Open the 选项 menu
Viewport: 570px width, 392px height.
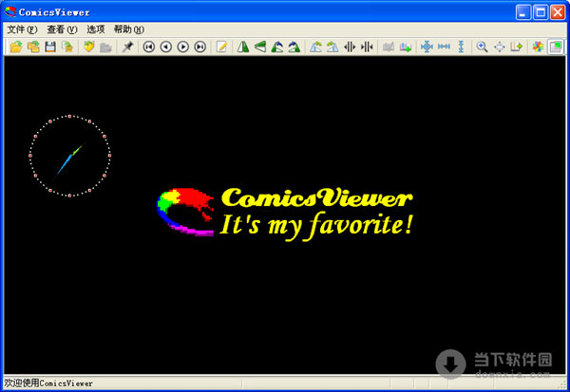[96, 29]
